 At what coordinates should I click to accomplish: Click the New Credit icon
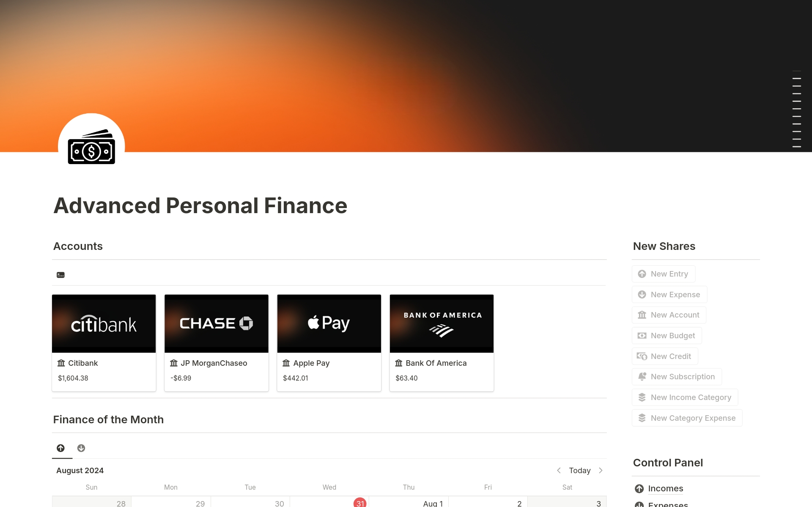642,356
